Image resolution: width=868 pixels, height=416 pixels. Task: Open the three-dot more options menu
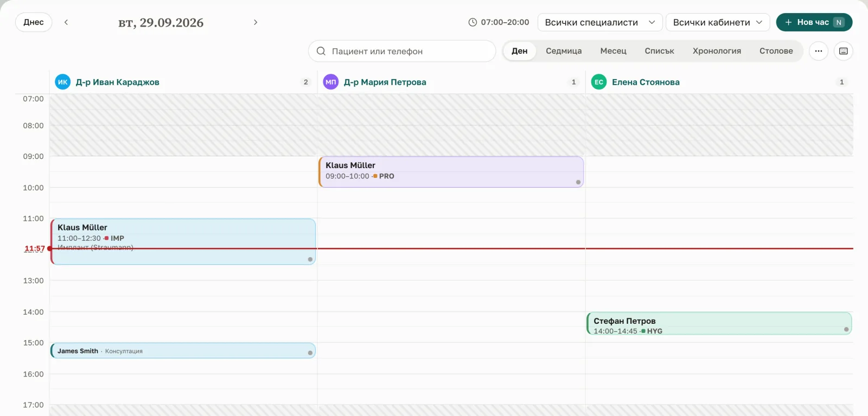[x=819, y=51]
